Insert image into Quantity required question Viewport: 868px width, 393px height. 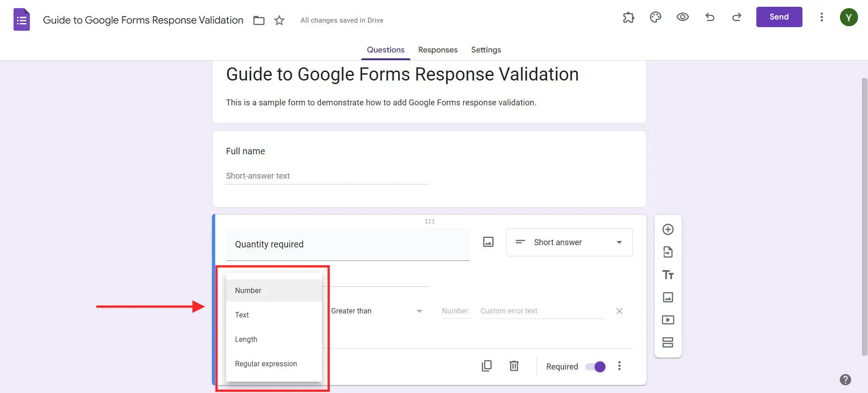pos(488,242)
